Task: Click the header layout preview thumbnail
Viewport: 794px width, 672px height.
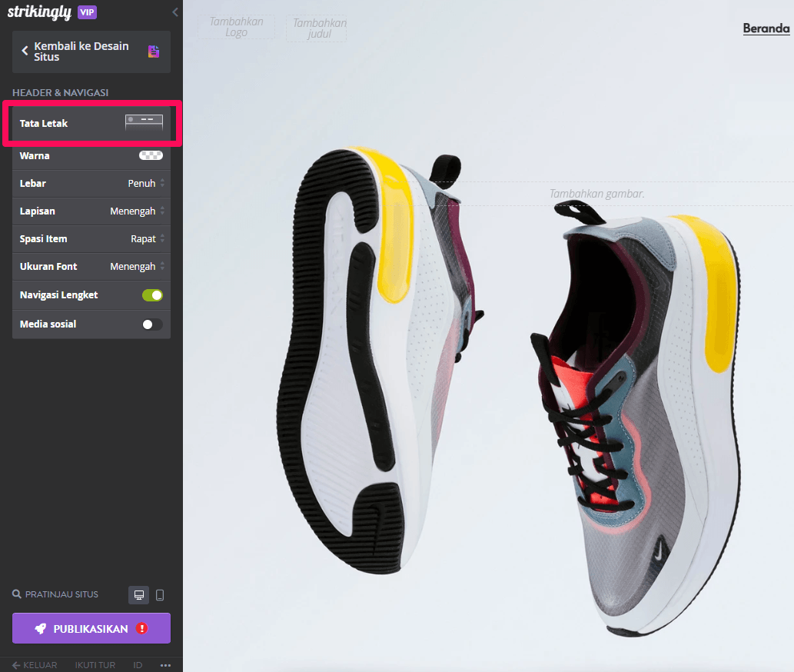Action: click(145, 123)
